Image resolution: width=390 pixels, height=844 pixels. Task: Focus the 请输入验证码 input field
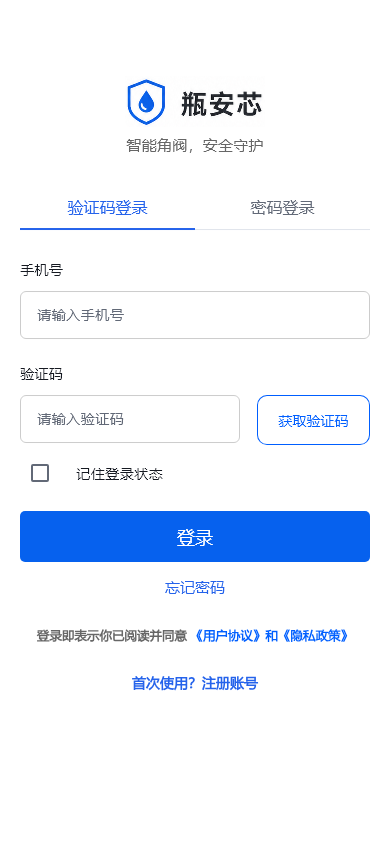(130, 419)
